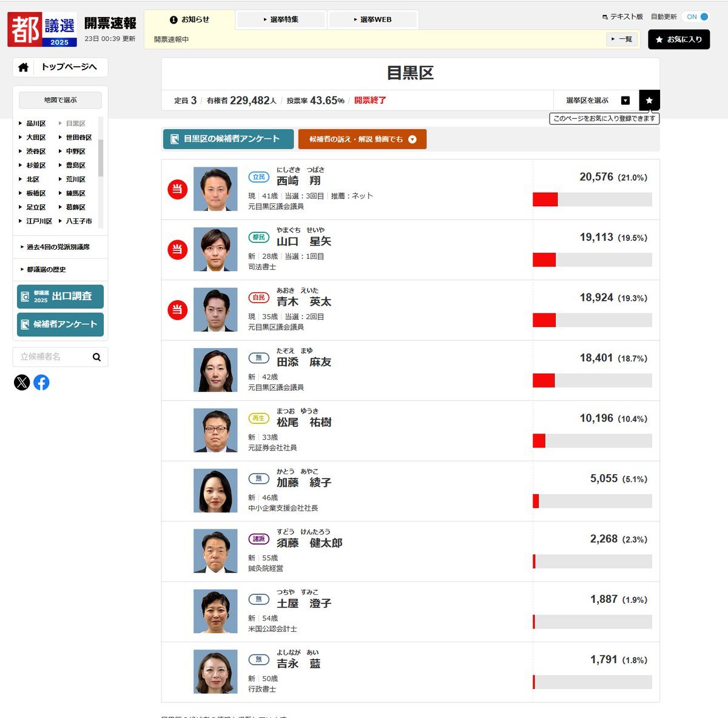Click photo of 西崎 翔
Image resolution: width=728 pixels, height=718 pixels.
(x=215, y=189)
